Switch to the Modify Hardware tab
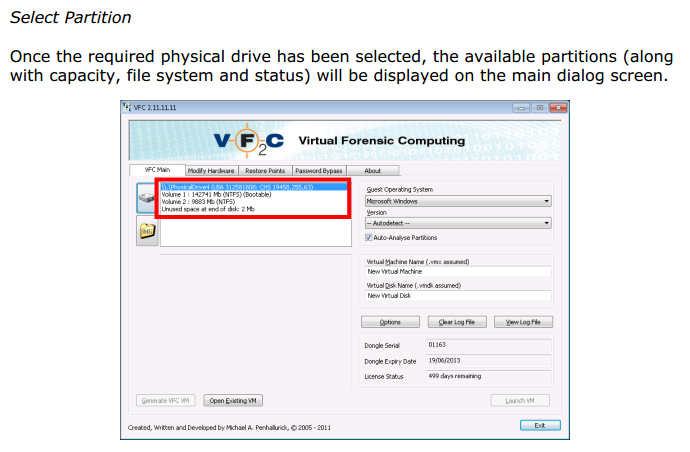Image resolution: width=690 pixels, height=452 pixels. point(211,171)
